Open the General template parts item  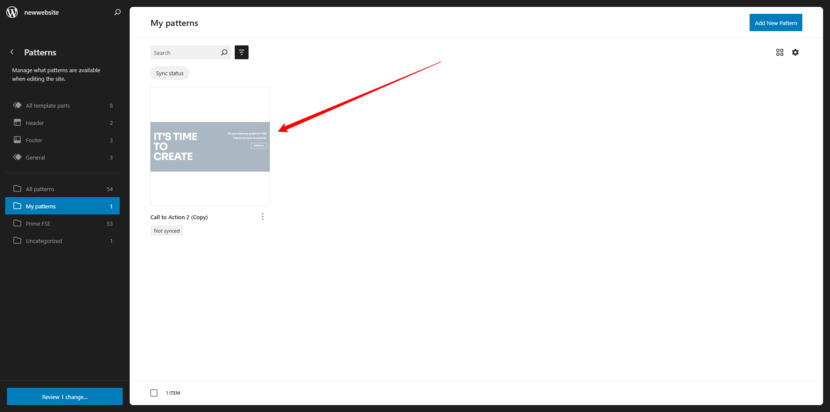tap(62, 157)
